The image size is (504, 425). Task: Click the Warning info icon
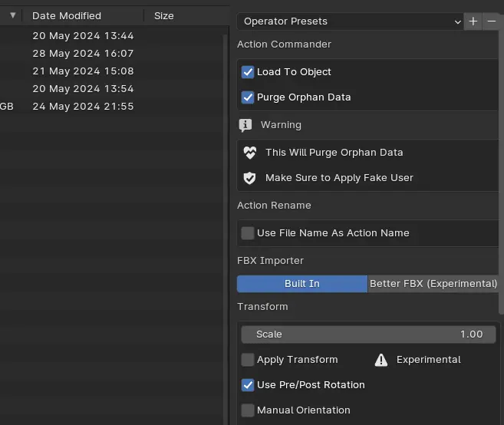coord(245,125)
